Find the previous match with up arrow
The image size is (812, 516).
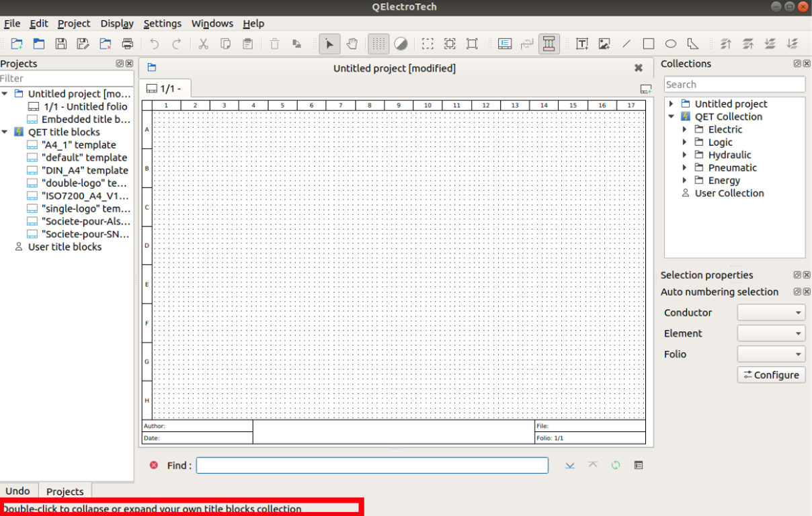tap(593, 465)
